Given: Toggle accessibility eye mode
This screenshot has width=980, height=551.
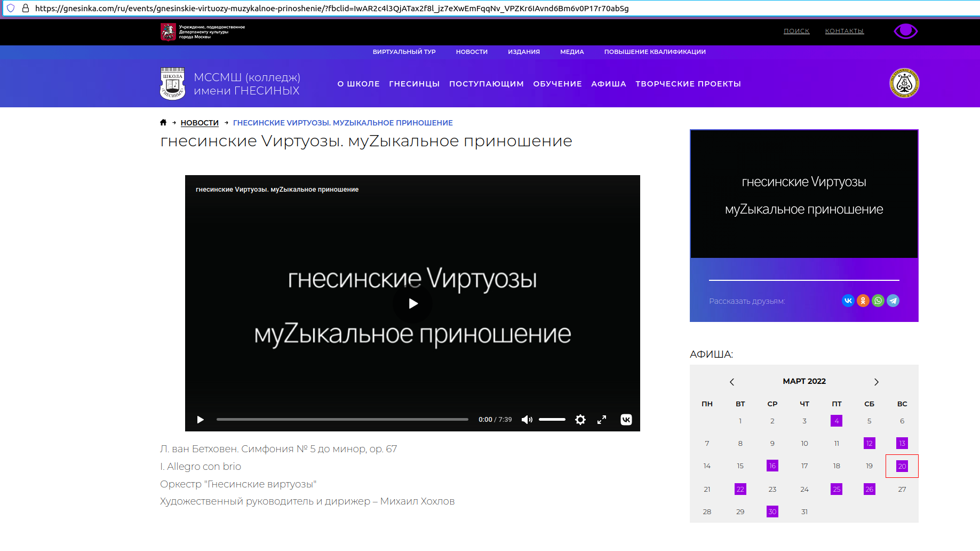Looking at the screenshot, I should tap(905, 31).
